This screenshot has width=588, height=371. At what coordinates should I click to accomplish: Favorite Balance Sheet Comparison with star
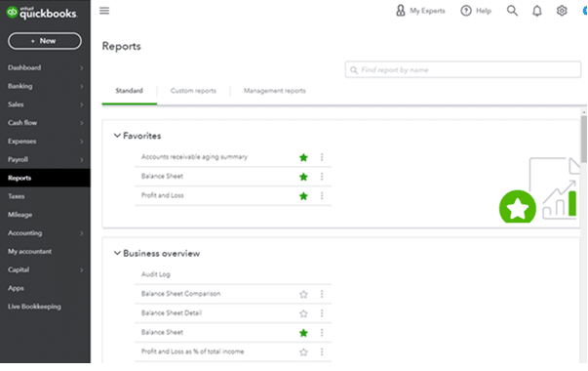pos(303,294)
